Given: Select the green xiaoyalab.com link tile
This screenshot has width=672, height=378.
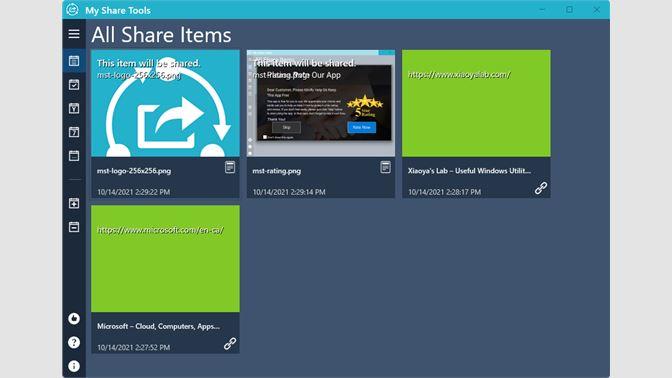Looking at the screenshot, I should coord(476,103).
